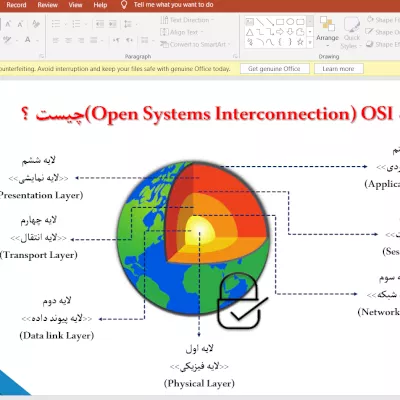This screenshot has width=400, height=400.
Task: Click the Tell me what you want box
Action: (167, 5)
